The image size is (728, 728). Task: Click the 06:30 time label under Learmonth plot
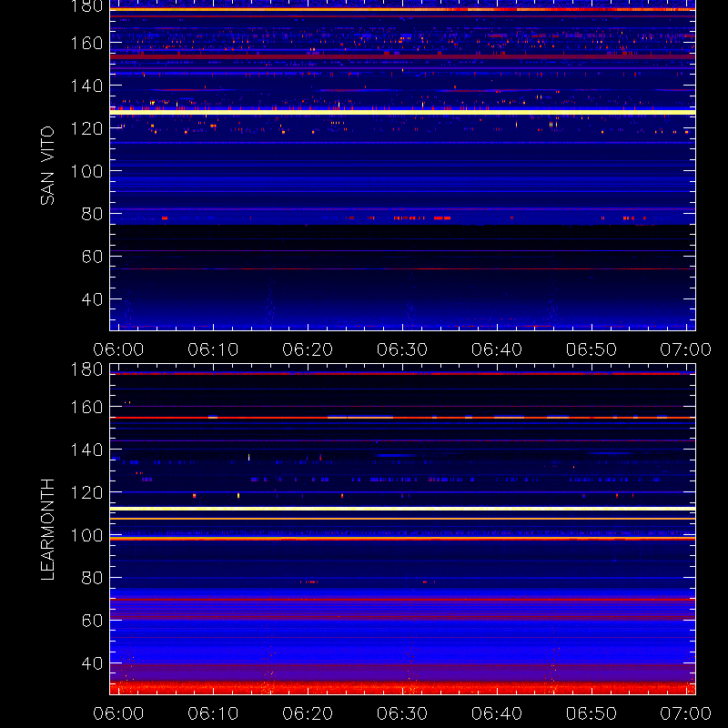(x=402, y=713)
